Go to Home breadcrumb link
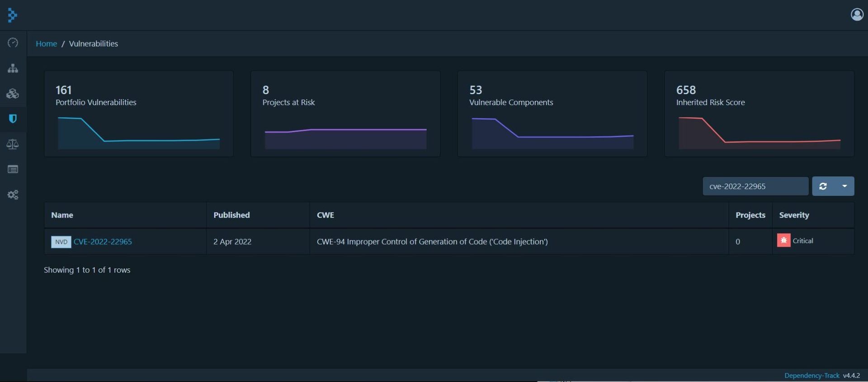The image size is (868, 382). pyautogui.click(x=46, y=44)
